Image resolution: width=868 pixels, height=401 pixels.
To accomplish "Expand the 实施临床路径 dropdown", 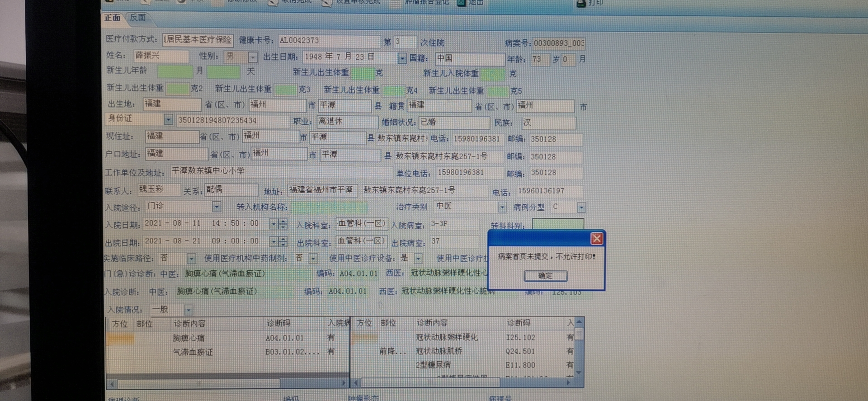I will point(191,259).
